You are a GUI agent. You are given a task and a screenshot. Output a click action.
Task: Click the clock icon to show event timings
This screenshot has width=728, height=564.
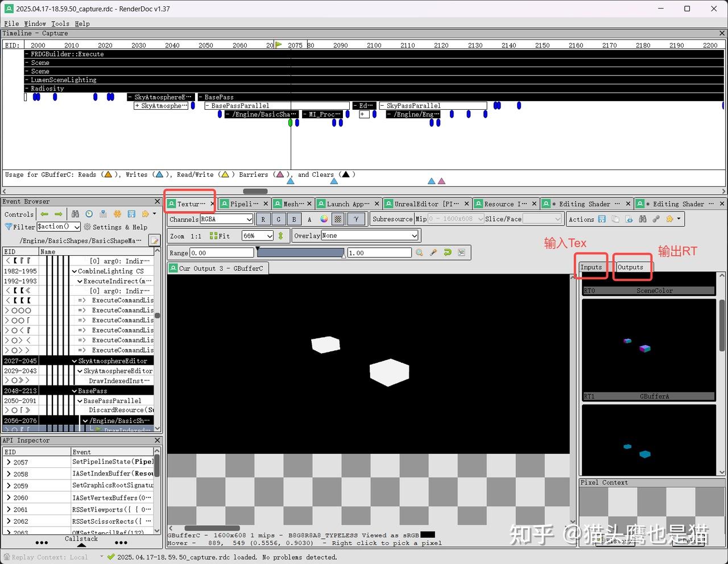(88, 214)
